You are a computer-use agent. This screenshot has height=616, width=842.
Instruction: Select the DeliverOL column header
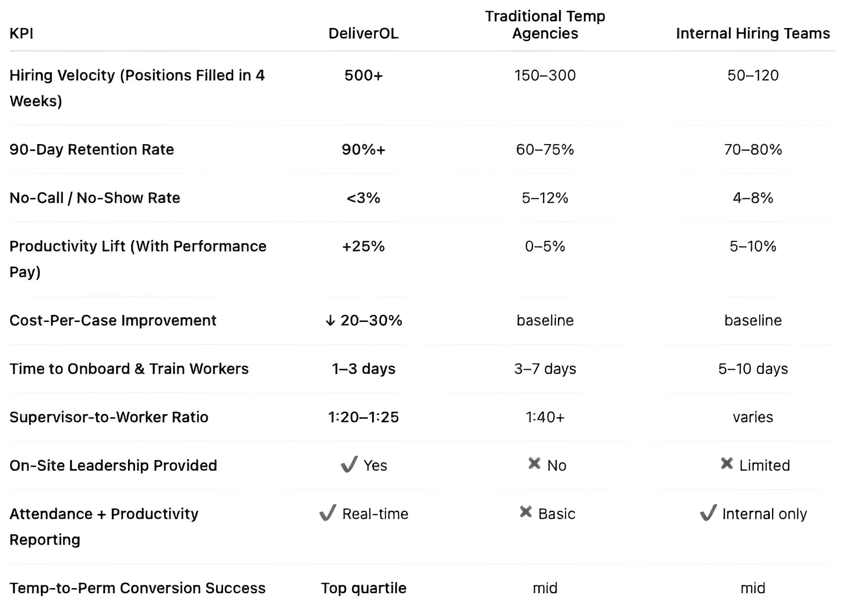pyautogui.click(x=363, y=33)
